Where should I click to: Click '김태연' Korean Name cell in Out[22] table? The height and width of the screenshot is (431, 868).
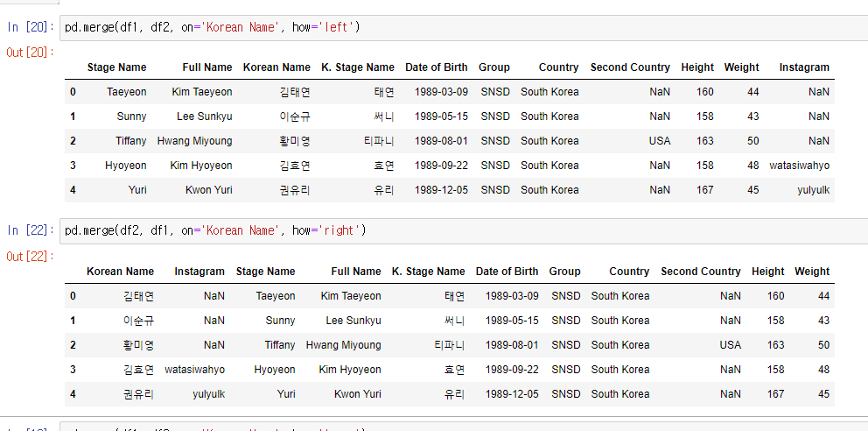tap(138, 296)
